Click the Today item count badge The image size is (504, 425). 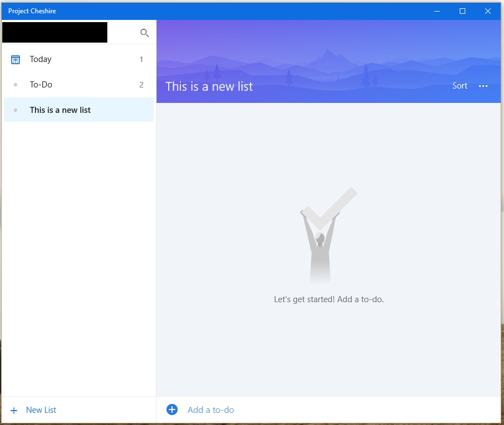coord(141,59)
